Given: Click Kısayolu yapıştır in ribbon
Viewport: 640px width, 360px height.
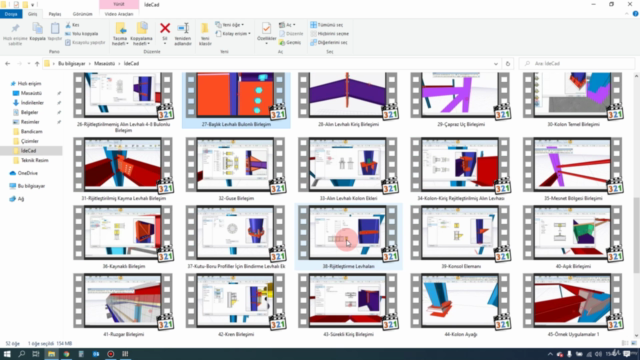Looking at the screenshot, I should pyautogui.click(x=85, y=42).
